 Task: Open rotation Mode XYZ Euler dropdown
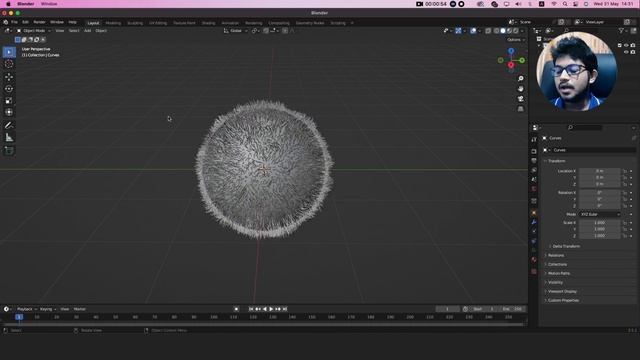(600, 214)
